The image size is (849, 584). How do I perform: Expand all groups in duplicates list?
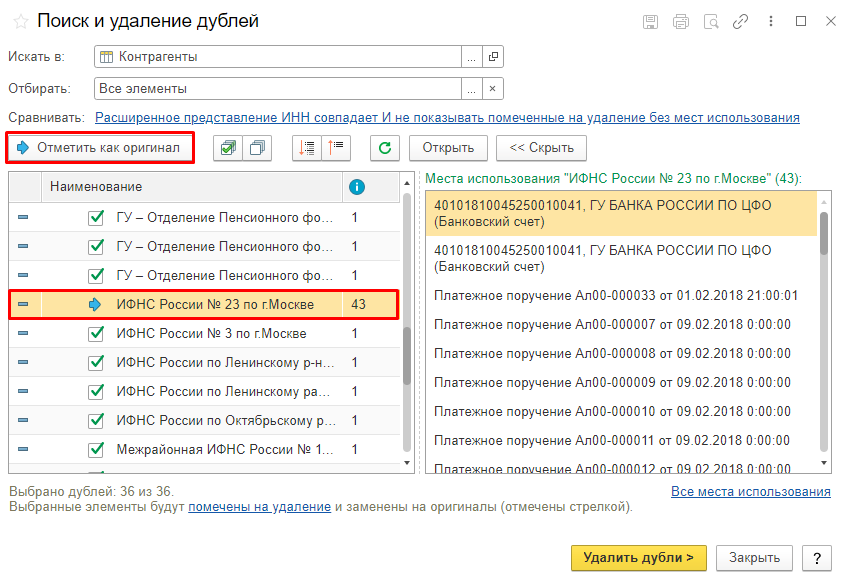pyautogui.click(x=307, y=148)
